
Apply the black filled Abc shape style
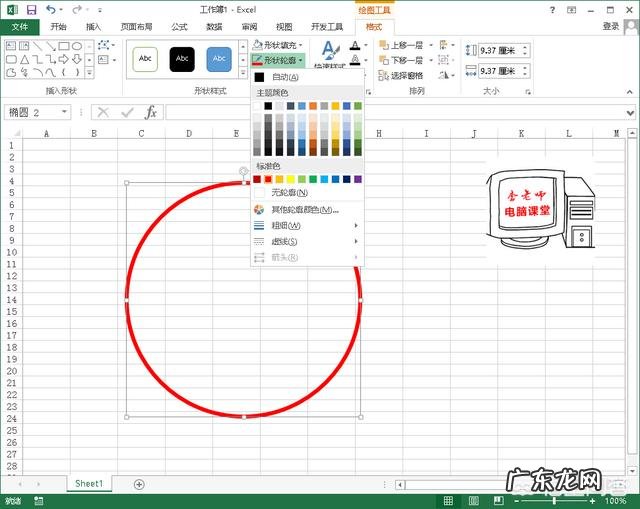click(182, 59)
